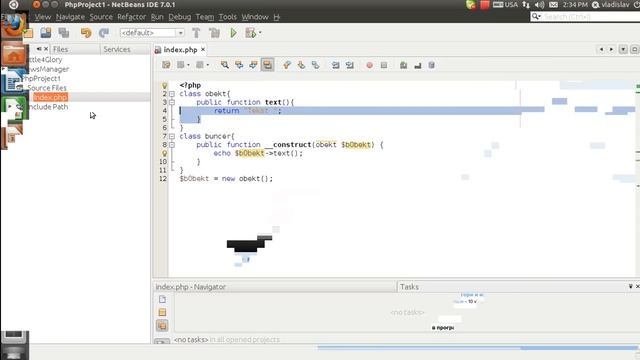Click the Tasks panel tab

(409, 287)
